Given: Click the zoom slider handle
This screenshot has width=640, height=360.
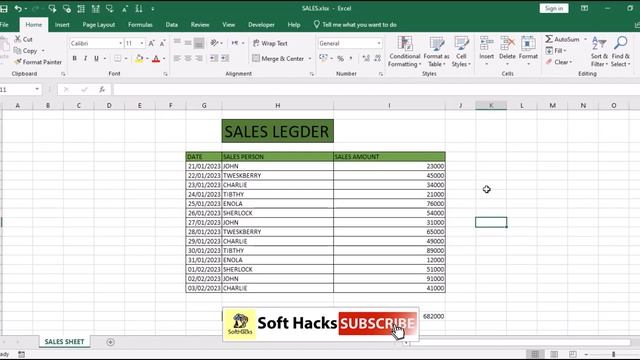Looking at the screenshot, I should (x=613, y=354).
